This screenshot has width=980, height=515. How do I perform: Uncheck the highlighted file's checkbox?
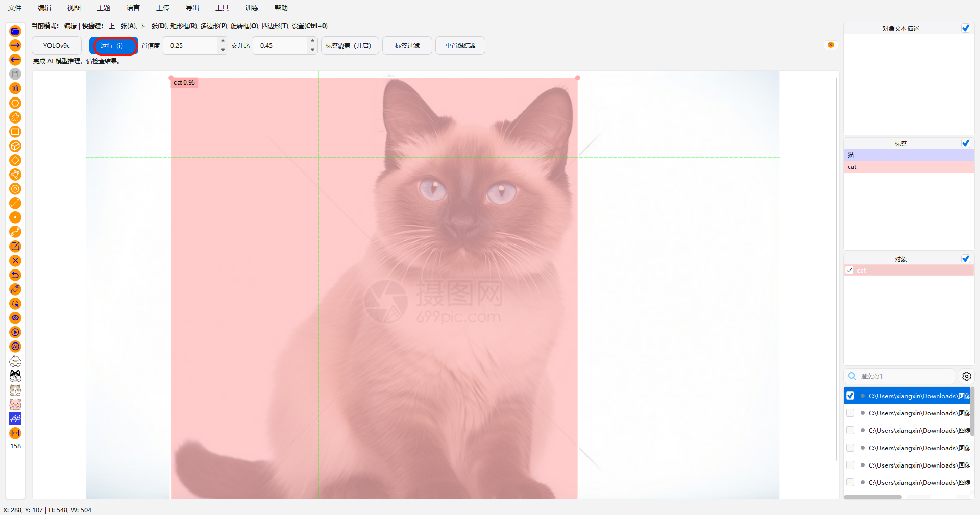[850, 396]
